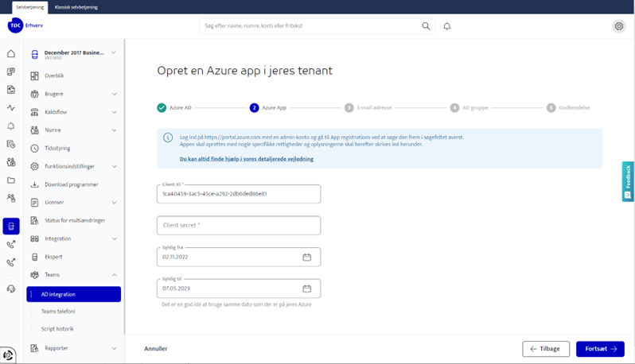The height and width of the screenshot is (364, 635).
Task: Expand the December 2017 Business account dropdown
Action: coord(114,52)
